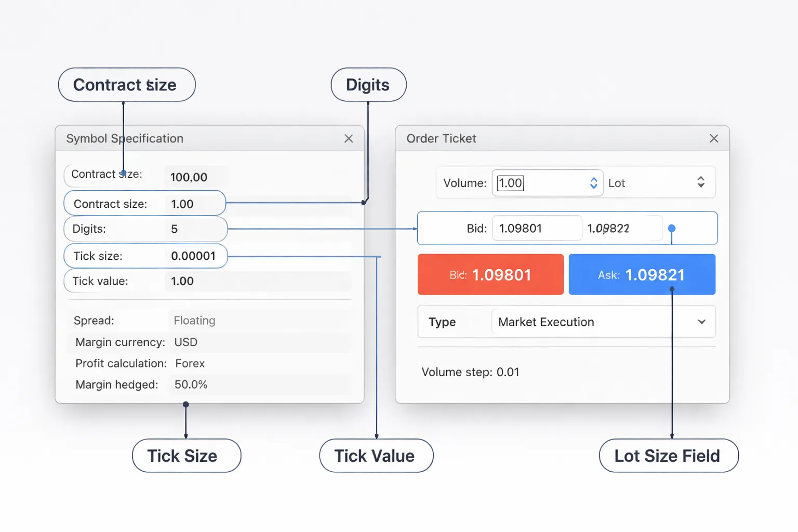Select the Bid price field 1.09801
The width and height of the screenshot is (798, 532).
(536, 228)
